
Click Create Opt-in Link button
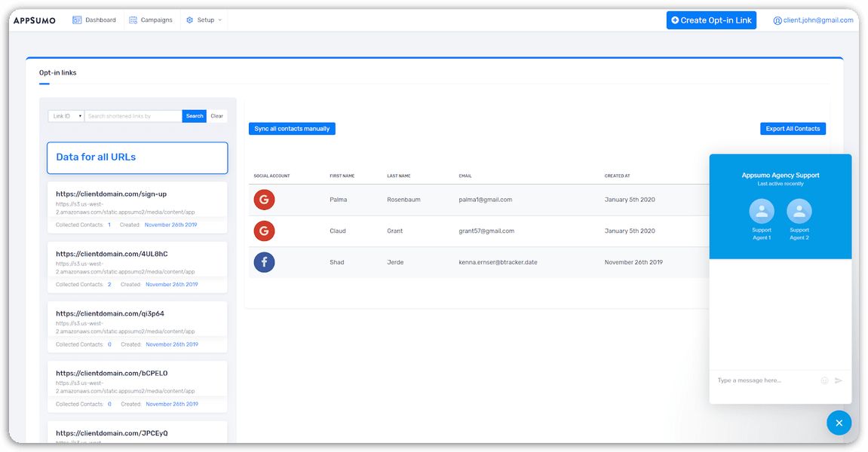coord(711,20)
